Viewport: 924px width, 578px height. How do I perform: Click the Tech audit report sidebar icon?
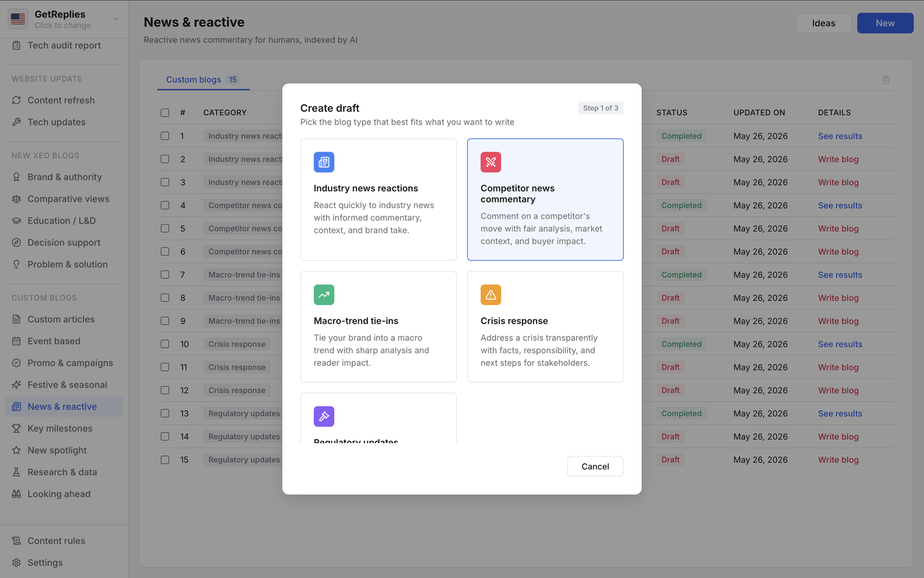tap(17, 46)
